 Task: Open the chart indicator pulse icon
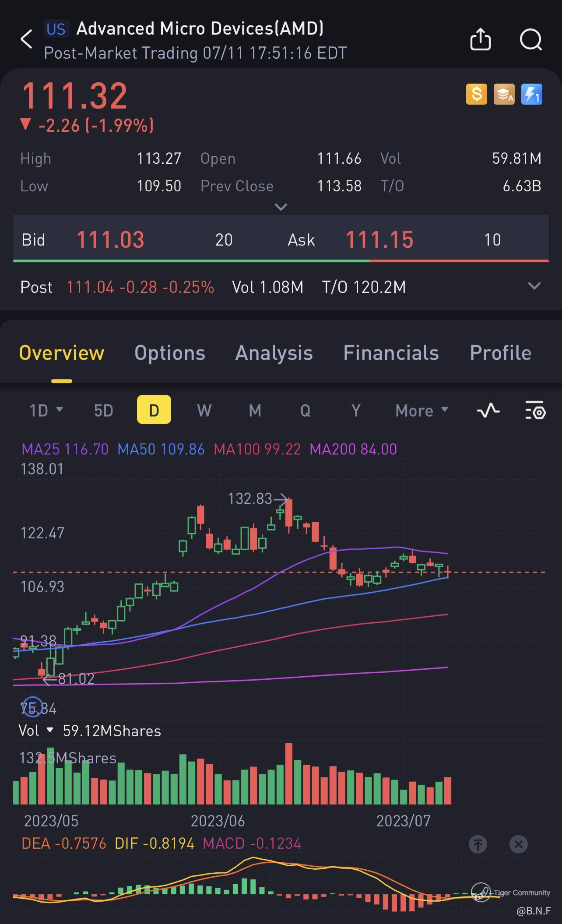coord(488,411)
